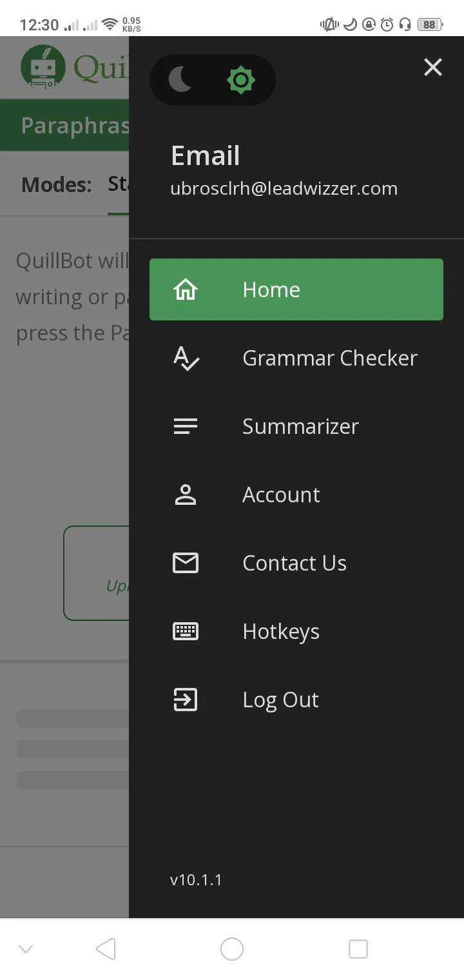Click version label v10.1.1
Image resolution: width=464 pixels, height=980 pixels.
tap(196, 880)
